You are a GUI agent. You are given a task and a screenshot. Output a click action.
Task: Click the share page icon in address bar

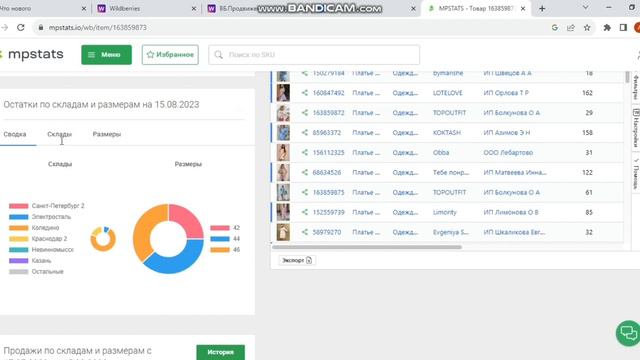571,27
